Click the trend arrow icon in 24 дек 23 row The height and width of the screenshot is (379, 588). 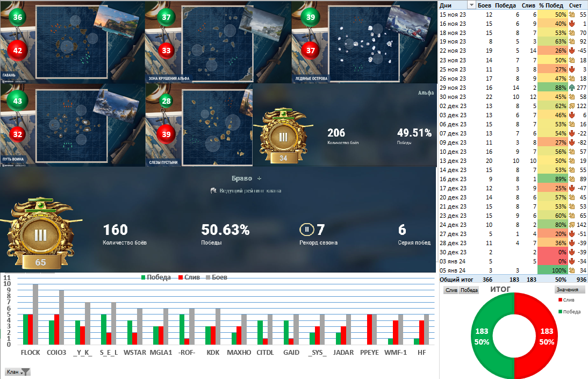click(x=572, y=225)
